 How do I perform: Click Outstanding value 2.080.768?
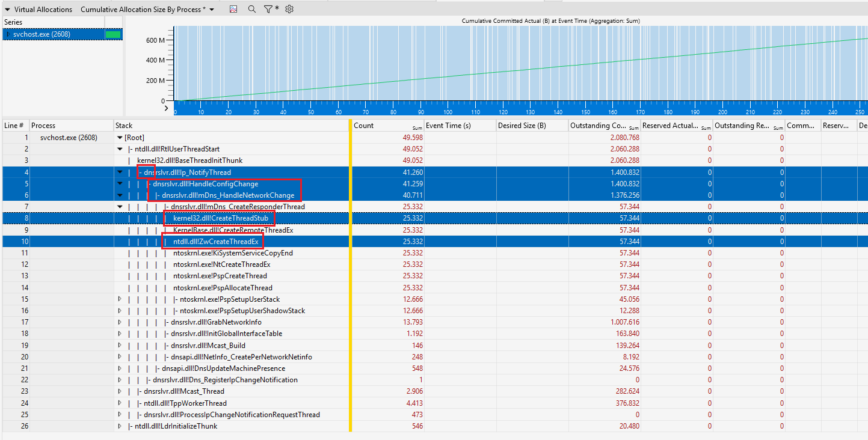pos(625,138)
